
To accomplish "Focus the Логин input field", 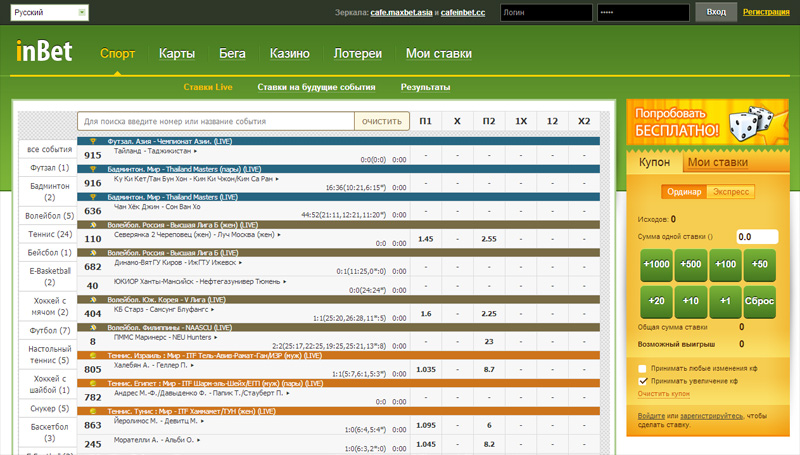I will tap(546, 12).
